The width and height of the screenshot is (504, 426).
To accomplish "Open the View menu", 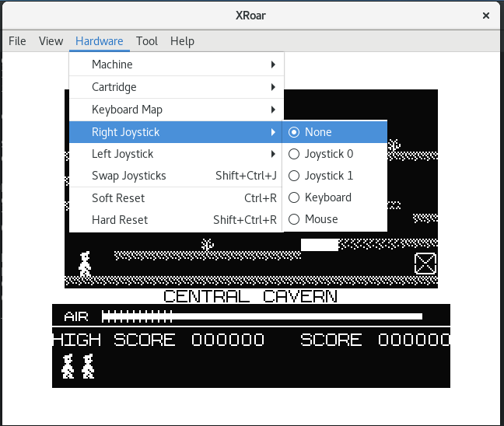I will coord(51,41).
